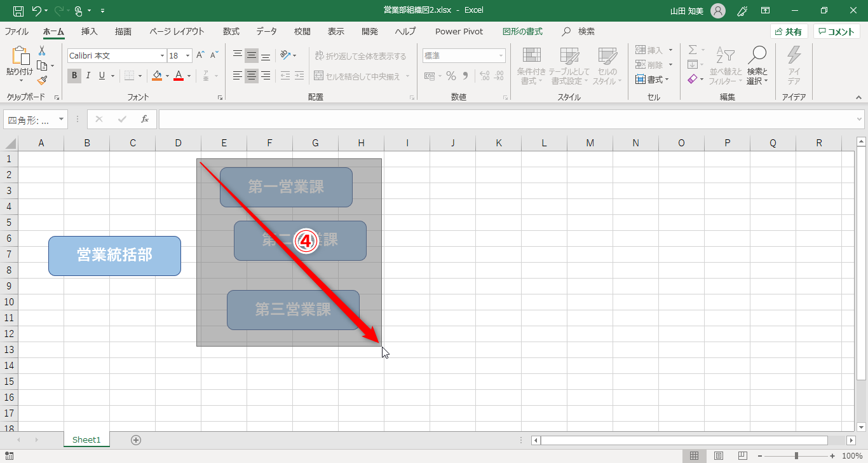Click the increase indent icon
868x463 pixels.
(x=299, y=76)
